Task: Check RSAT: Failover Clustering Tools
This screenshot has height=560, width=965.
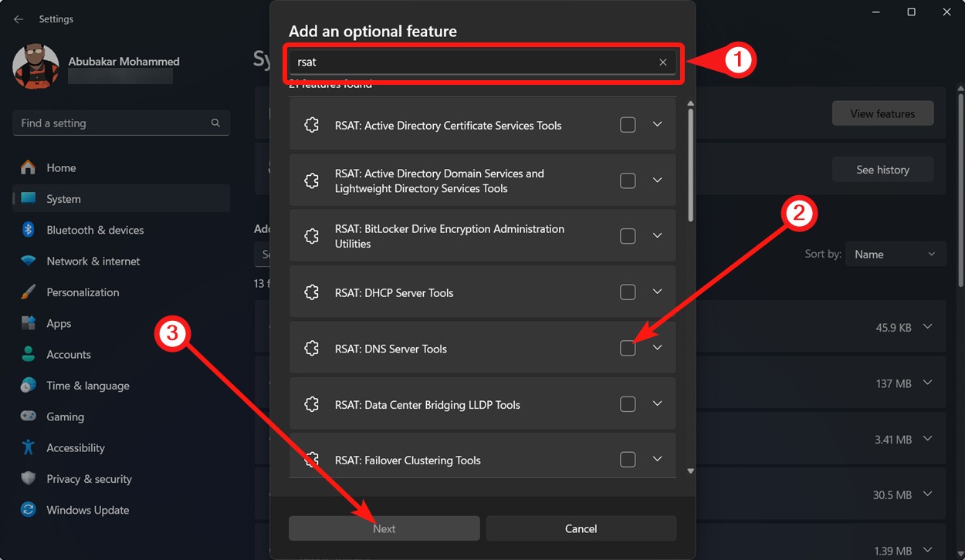Action: [628, 459]
